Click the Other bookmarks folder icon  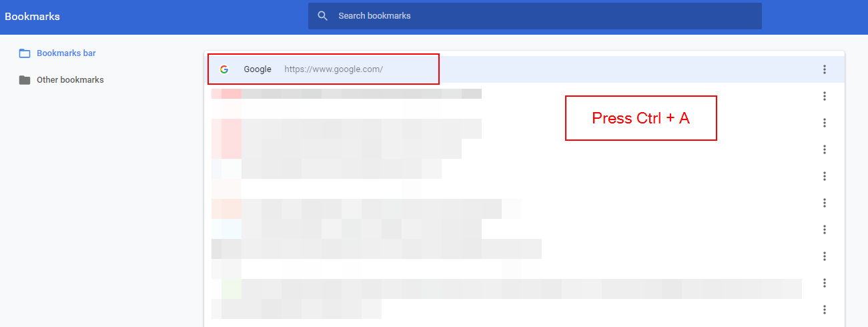(25, 80)
